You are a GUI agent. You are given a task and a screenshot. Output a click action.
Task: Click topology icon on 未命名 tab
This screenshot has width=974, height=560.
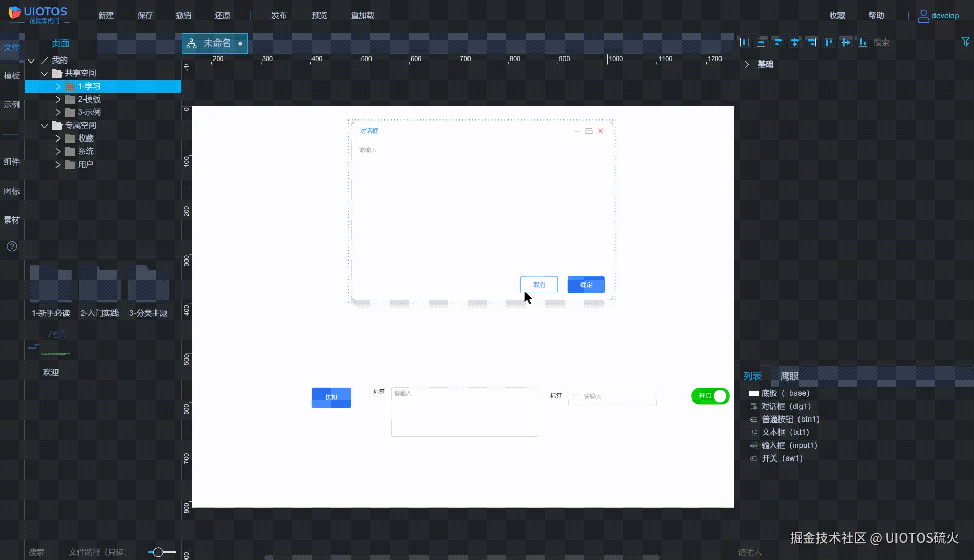coord(191,44)
